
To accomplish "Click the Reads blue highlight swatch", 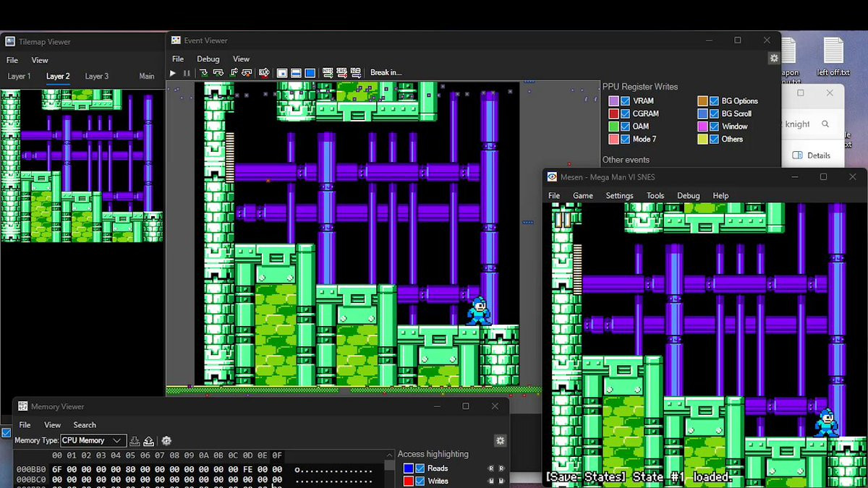I will [x=409, y=468].
